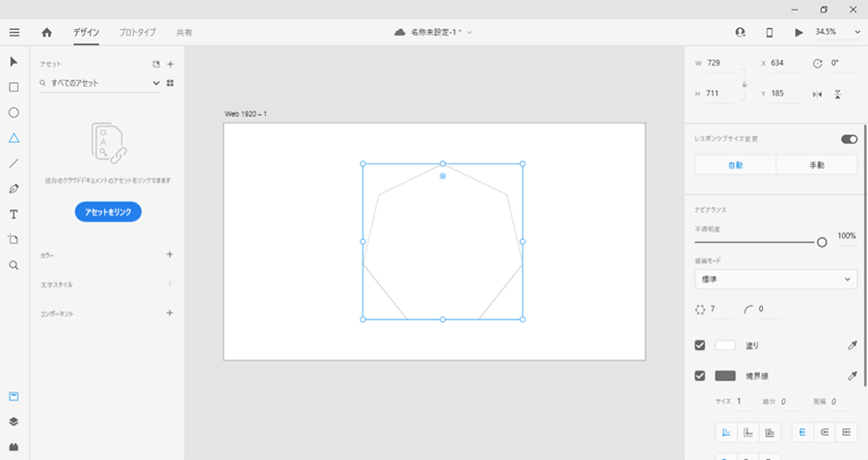
Task: Flip the shape vertically
Action: coord(837,95)
